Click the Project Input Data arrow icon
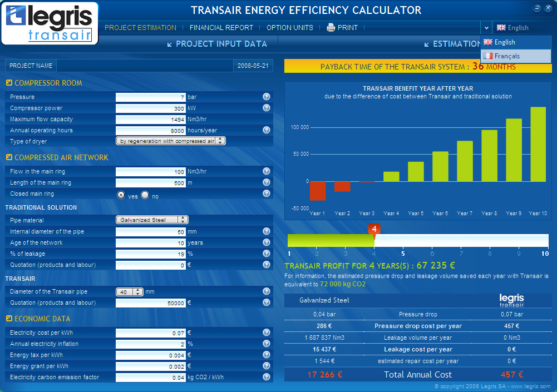This screenshot has width=557, height=392. (170, 44)
